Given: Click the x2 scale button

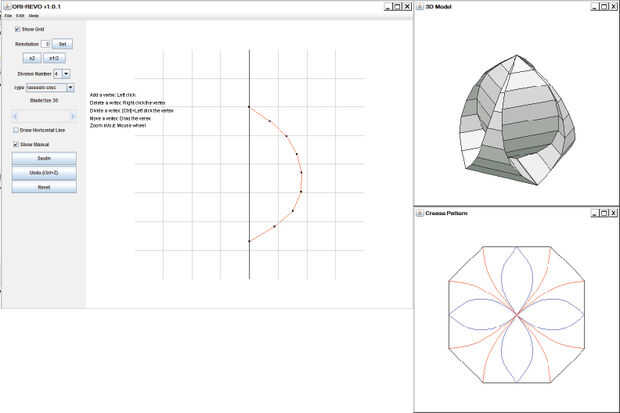Looking at the screenshot, I should pos(32,58).
